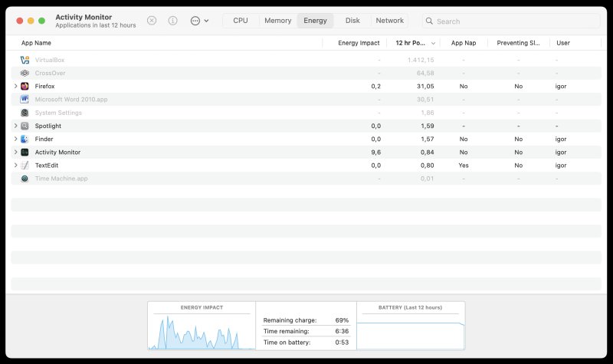Expand the TextEdit process row
This screenshot has width=613, height=364.
point(15,166)
